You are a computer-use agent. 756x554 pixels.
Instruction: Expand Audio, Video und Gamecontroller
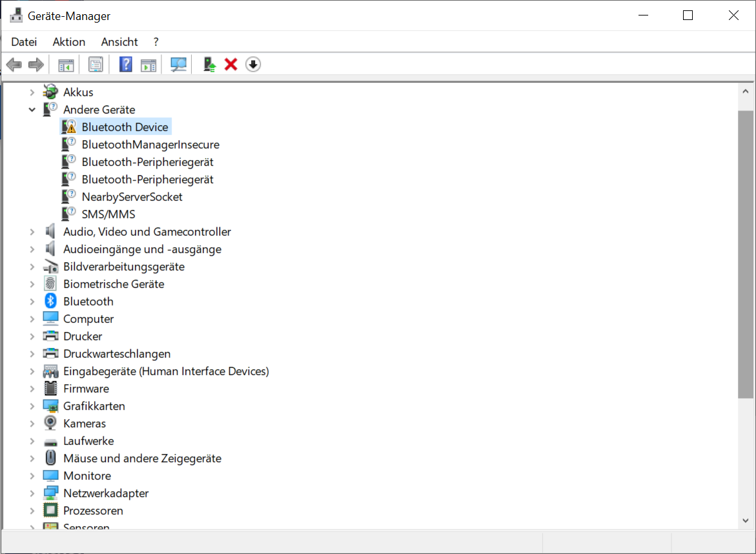coord(32,232)
